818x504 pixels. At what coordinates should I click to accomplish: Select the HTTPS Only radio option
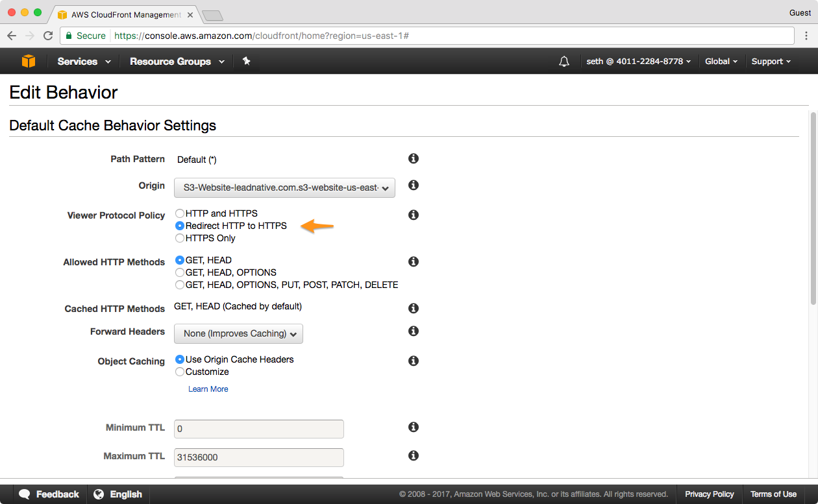(x=180, y=238)
